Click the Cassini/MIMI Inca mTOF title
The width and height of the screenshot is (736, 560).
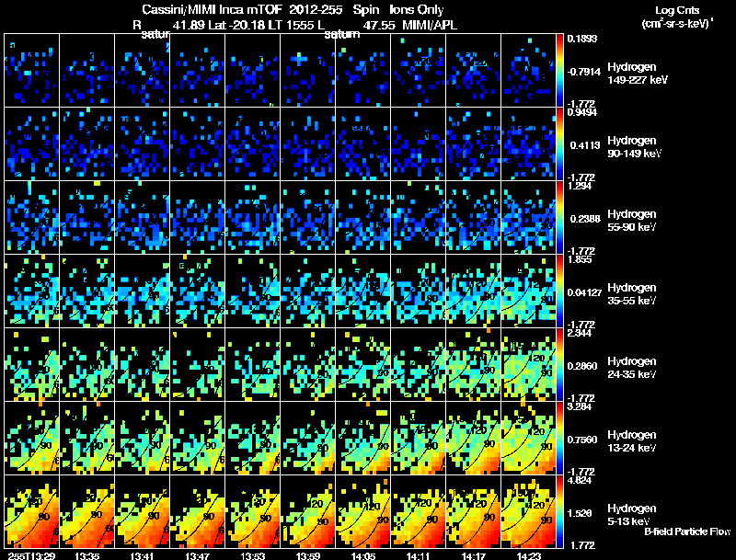213,9
